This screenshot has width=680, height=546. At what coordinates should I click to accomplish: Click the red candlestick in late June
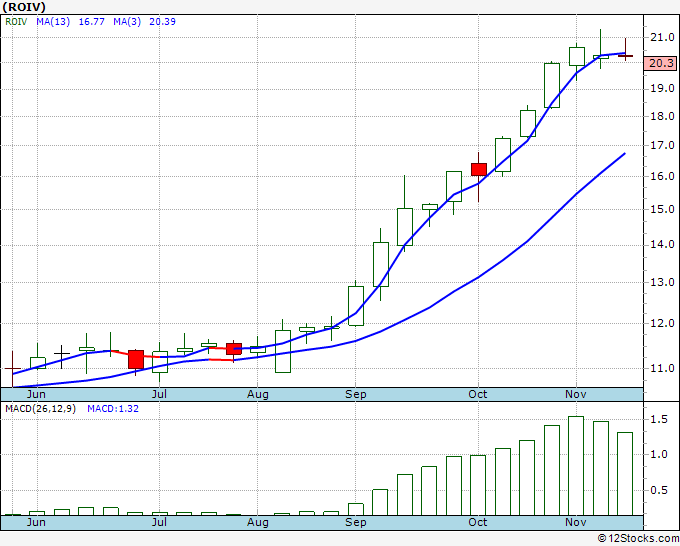click(136, 359)
